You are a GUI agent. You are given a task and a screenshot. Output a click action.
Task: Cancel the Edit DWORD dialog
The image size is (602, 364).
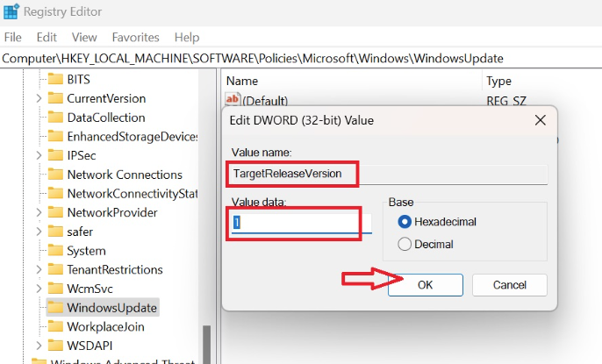[510, 285]
